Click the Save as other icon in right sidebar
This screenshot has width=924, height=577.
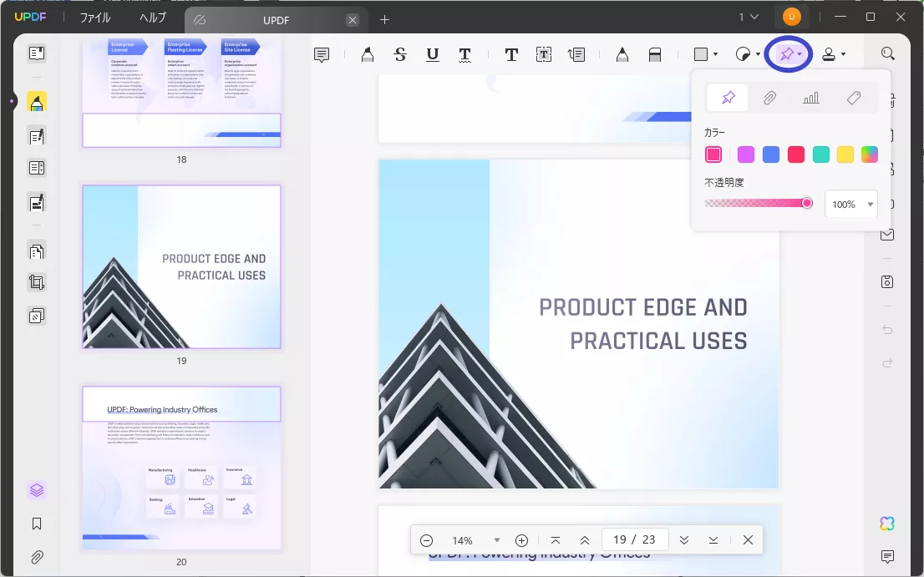click(887, 282)
